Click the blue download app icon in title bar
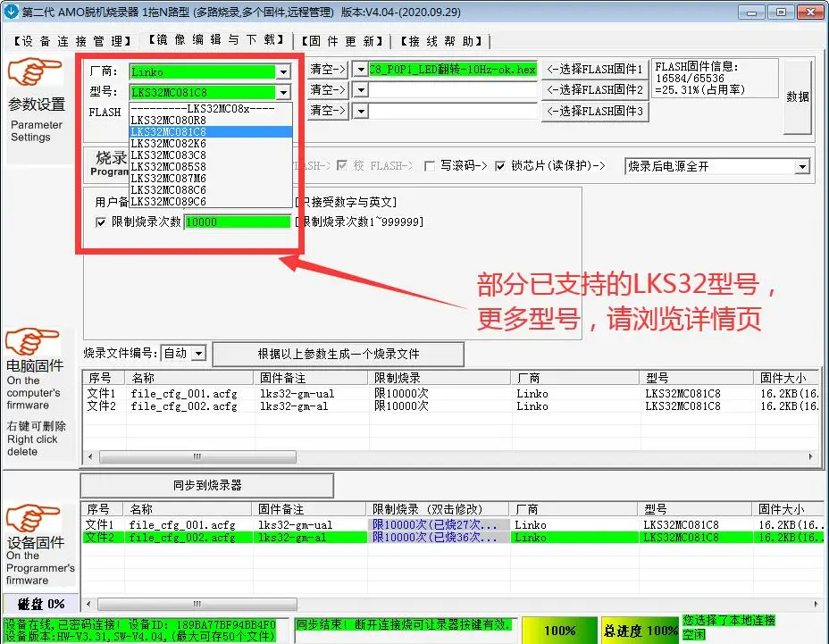The width and height of the screenshot is (829, 644). [11, 11]
